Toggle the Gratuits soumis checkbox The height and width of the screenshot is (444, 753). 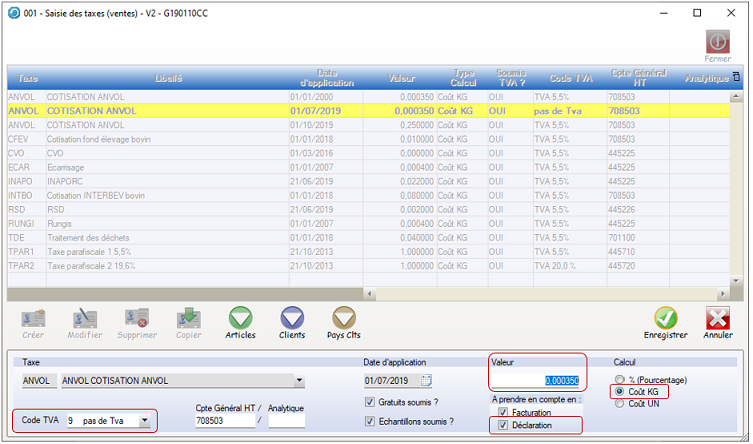tap(371, 402)
